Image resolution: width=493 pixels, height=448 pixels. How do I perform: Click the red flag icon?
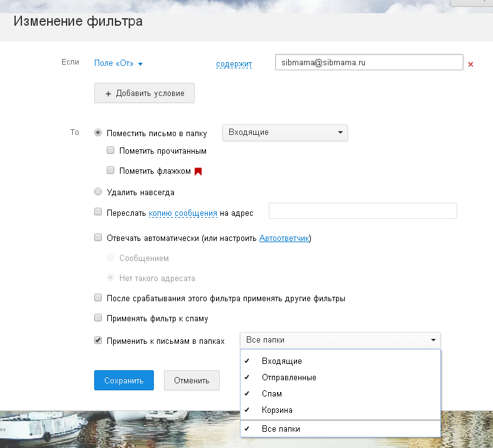(198, 171)
